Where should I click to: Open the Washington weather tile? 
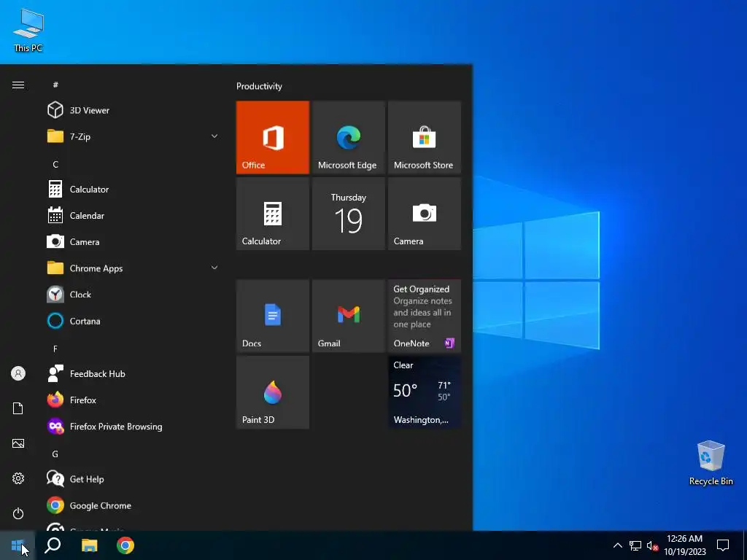[425, 392]
